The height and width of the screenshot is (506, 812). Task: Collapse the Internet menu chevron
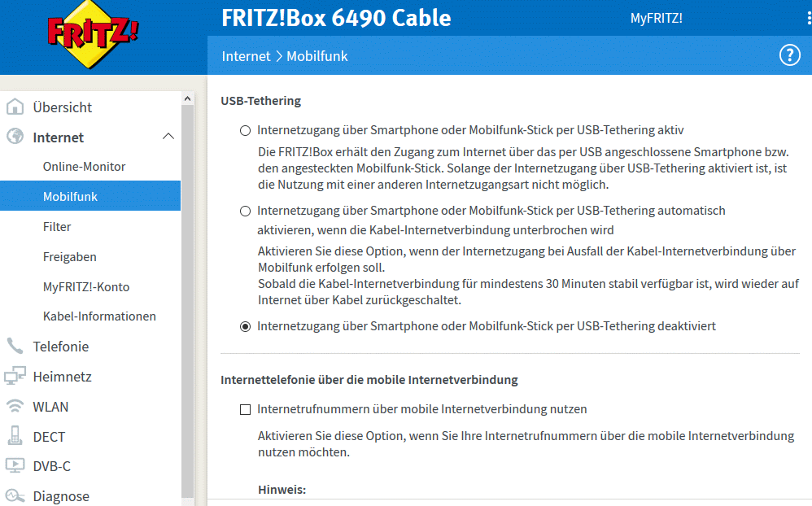tap(168, 137)
